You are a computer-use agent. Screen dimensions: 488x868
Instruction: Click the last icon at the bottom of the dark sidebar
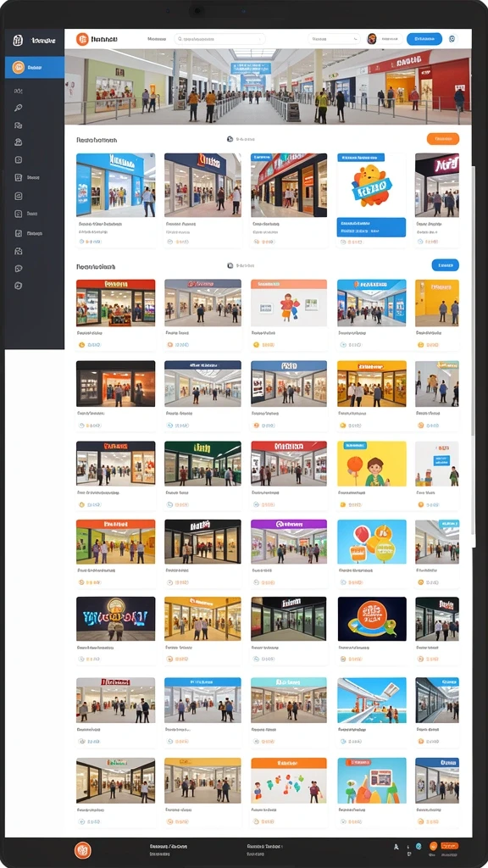coord(19,286)
